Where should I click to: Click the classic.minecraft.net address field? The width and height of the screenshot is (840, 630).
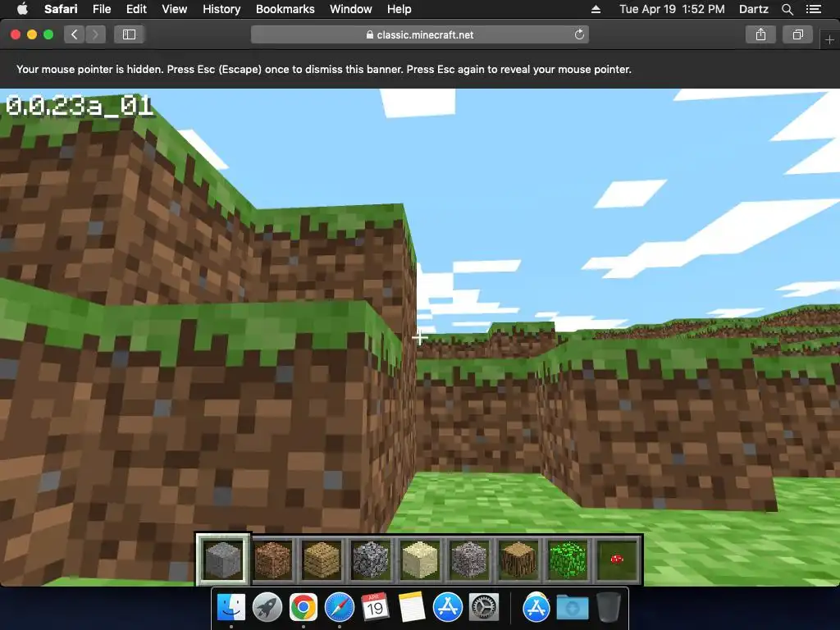[419, 34]
